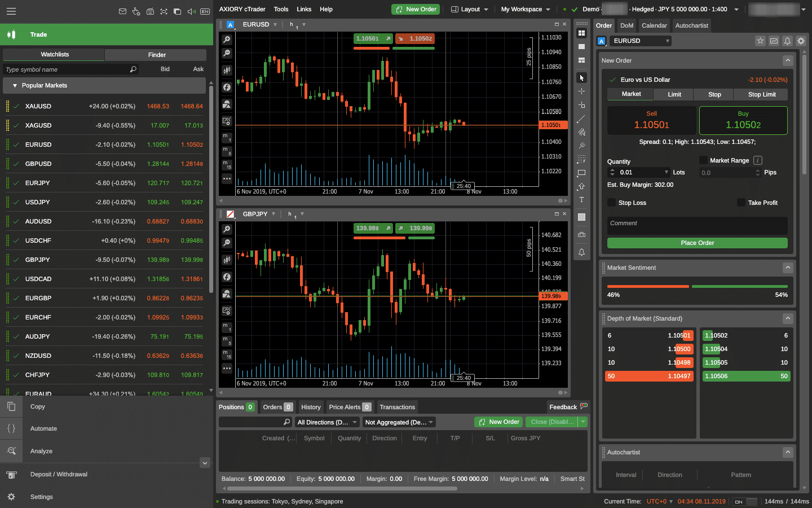Switch to the Calendar tab

[x=654, y=25]
